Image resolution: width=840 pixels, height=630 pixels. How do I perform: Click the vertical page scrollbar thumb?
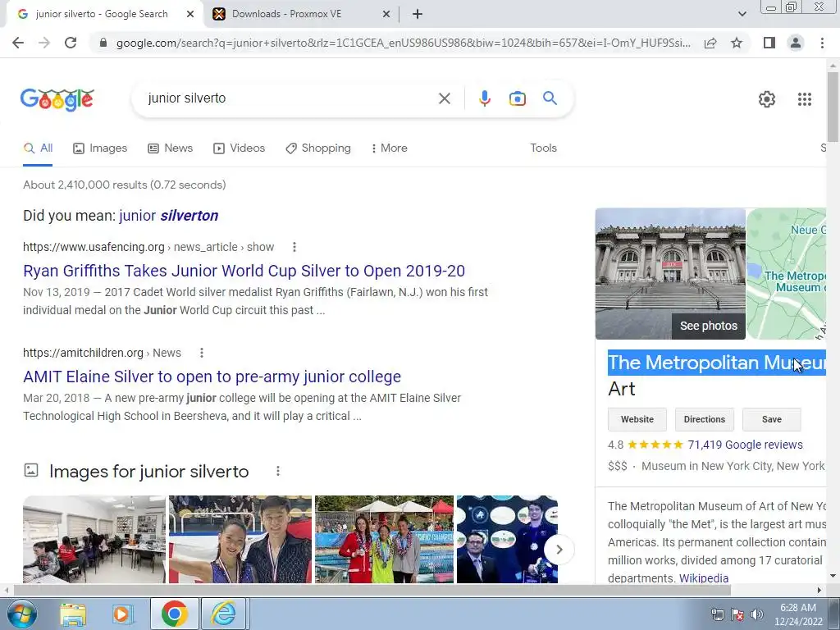point(833,107)
